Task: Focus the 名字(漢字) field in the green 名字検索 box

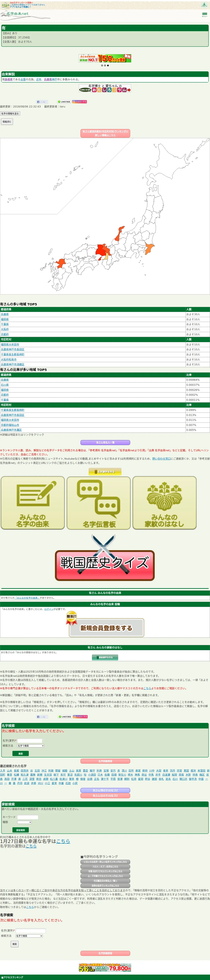Action: tap(30, 740)
